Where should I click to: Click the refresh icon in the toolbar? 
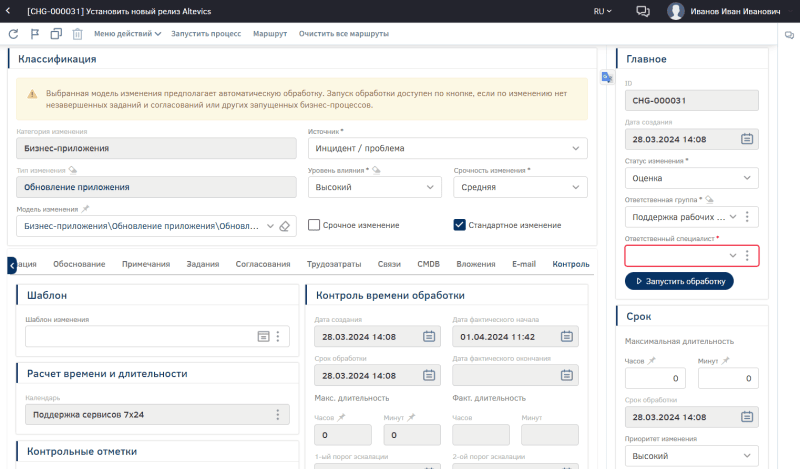pos(13,34)
